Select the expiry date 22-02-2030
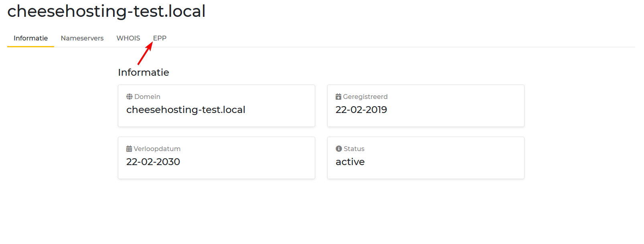Screen dimensions: 644x244 click(153, 162)
